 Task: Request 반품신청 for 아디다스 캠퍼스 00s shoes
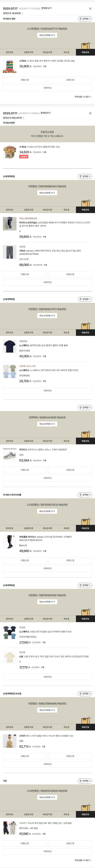25,470
